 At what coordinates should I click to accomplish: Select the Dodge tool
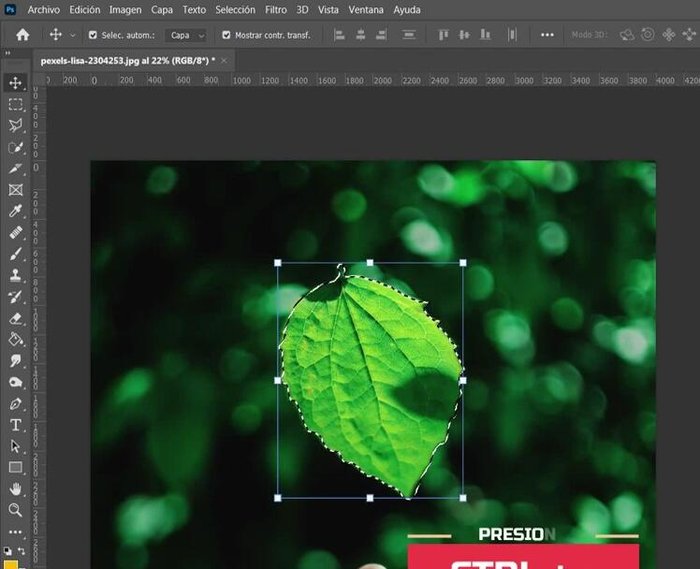tap(16, 382)
